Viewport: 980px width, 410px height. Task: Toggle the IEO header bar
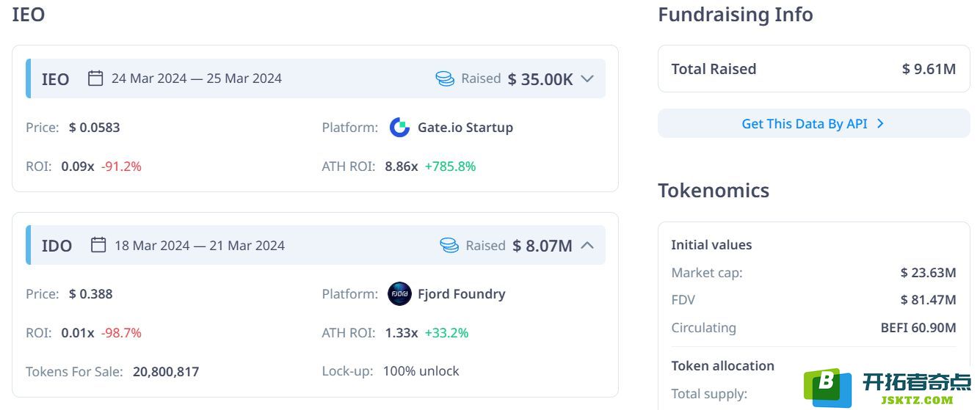316,78
